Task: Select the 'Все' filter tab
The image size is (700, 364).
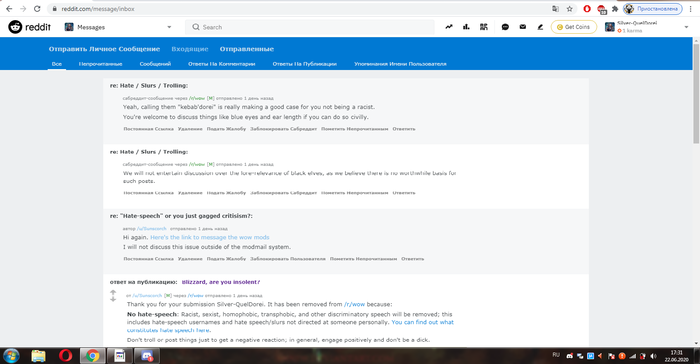Action: pyautogui.click(x=57, y=64)
